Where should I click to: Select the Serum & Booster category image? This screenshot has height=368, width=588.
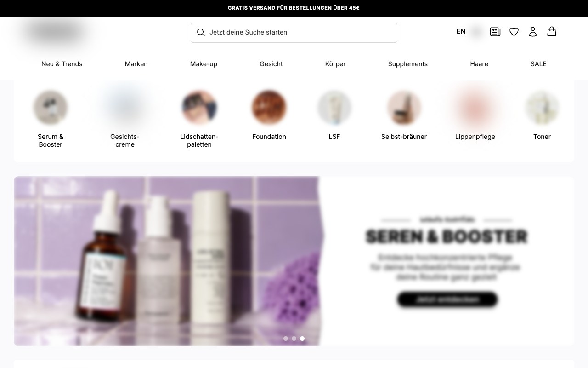51,108
